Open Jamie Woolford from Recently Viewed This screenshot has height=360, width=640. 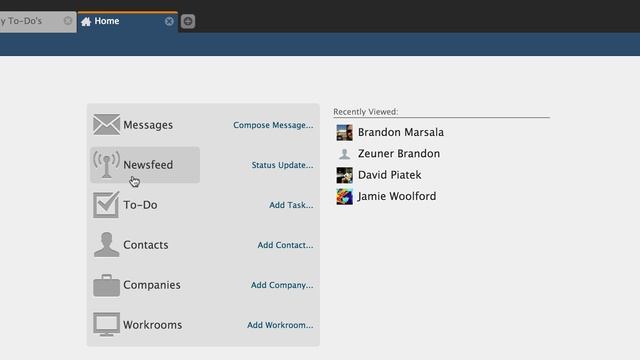click(x=397, y=196)
